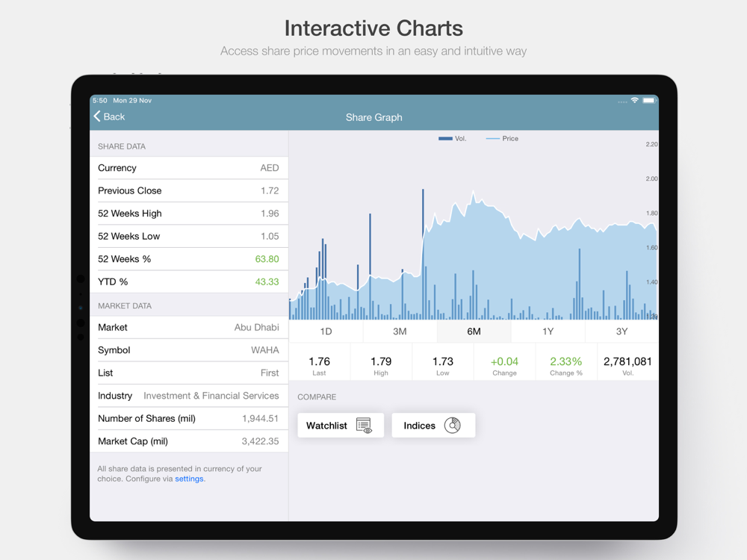The width and height of the screenshot is (747, 560).
Task: Select the Currency AED row
Action: point(189,168)
